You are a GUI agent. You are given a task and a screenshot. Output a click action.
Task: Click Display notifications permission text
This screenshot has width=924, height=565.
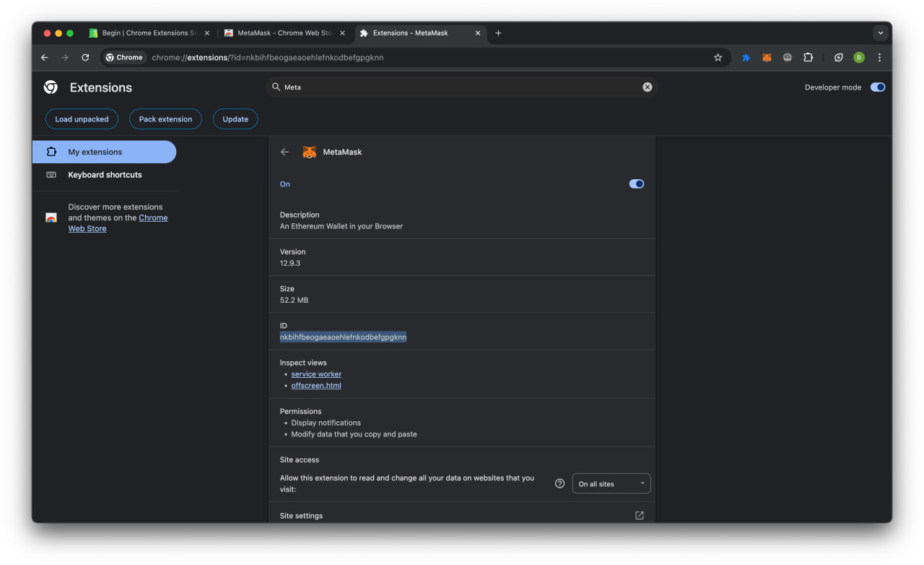tap(326, 423)
